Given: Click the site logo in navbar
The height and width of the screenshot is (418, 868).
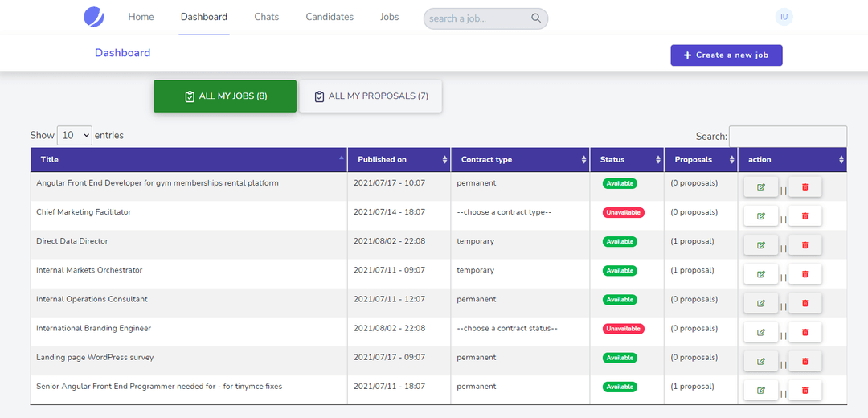Looking at the screenshot, I should (94, 17).
